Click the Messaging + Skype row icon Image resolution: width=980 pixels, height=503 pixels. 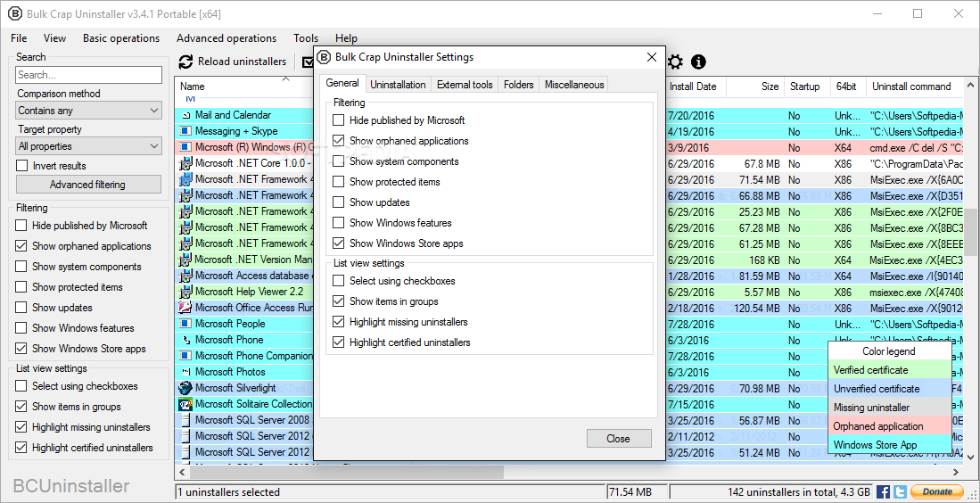[185, 131]
